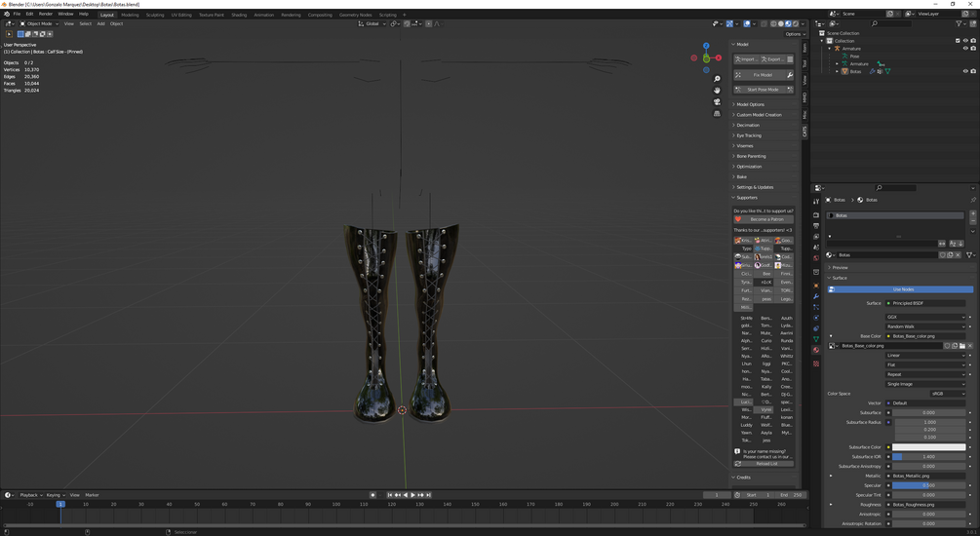Open Render menu
Viewport: 980px width, 536px height.
tap(46, 14)
